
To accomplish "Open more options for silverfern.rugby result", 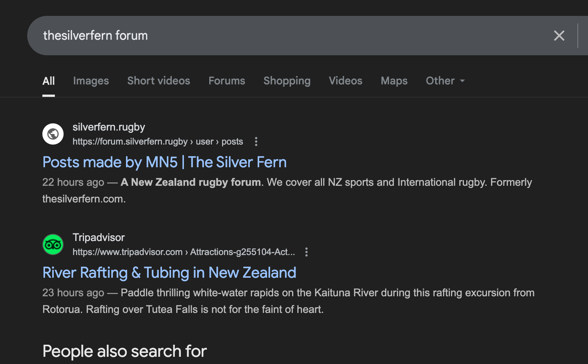I will pyautogui.click(x=256, y=142).
